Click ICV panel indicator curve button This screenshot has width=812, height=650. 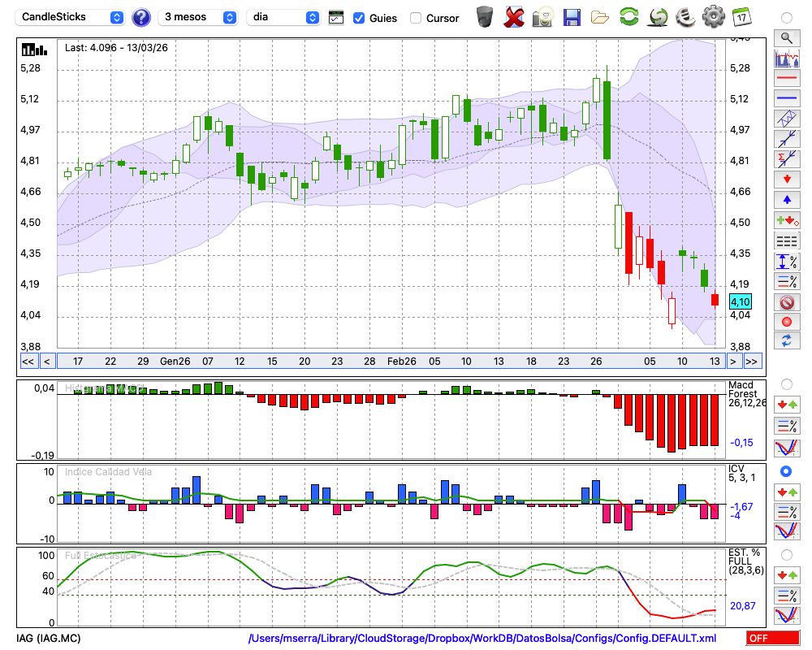pos(787,531)
